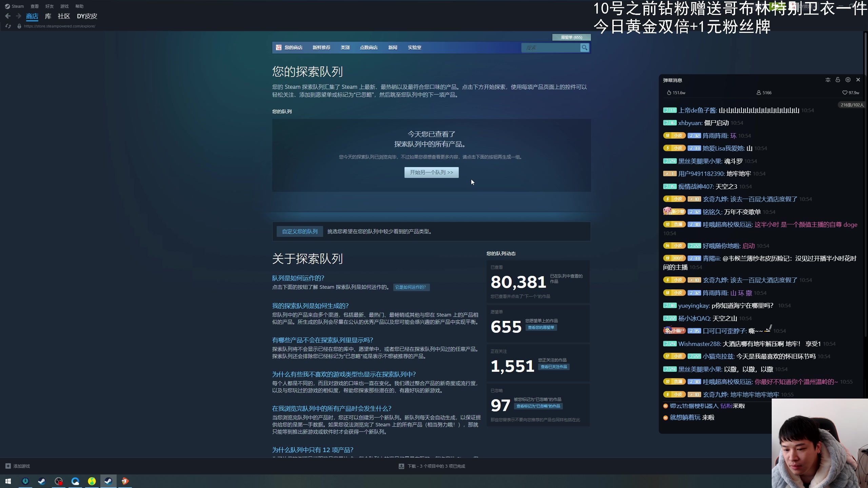The image size is (868, 488).
Task: Click the store search input field
Action: click(x=551, y=48)
